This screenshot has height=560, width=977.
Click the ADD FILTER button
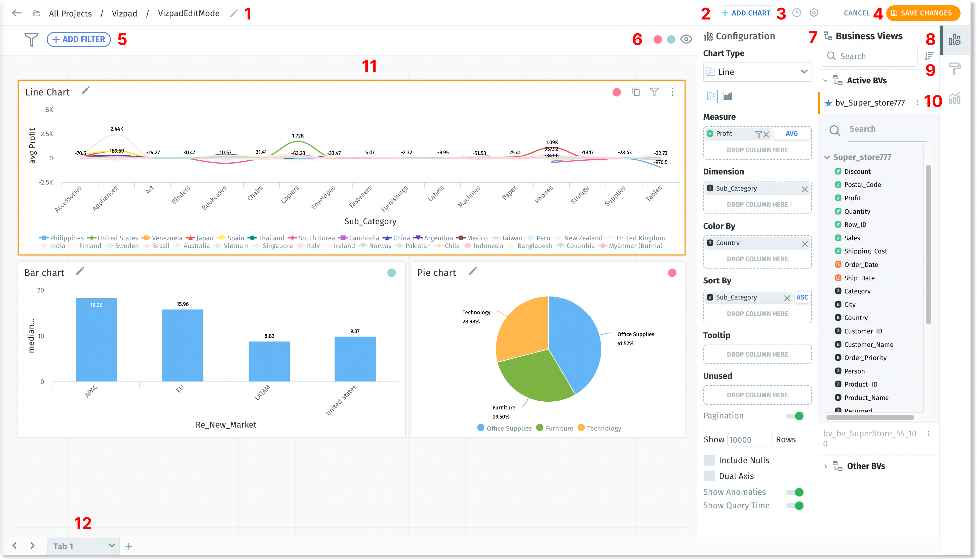(79, 39)
